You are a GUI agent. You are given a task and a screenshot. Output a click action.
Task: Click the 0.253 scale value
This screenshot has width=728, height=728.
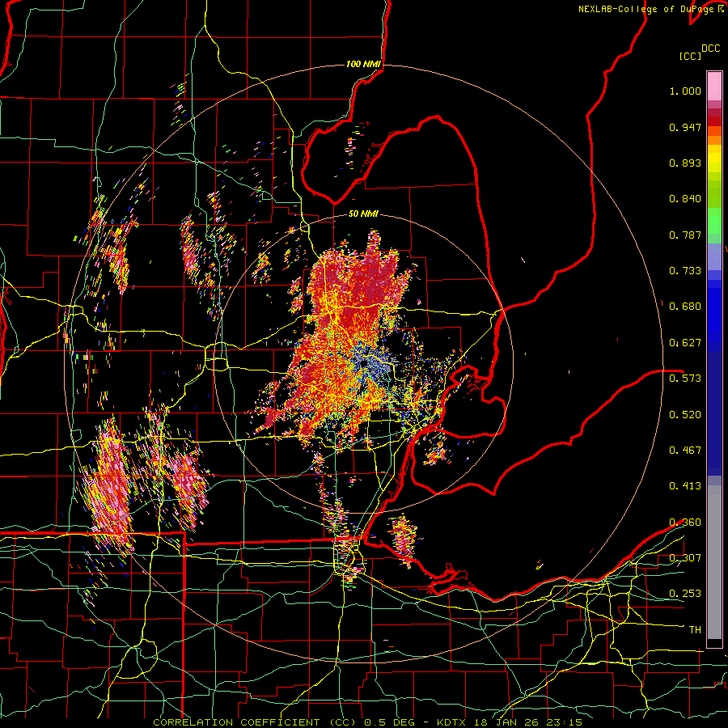tap(685, 594)
